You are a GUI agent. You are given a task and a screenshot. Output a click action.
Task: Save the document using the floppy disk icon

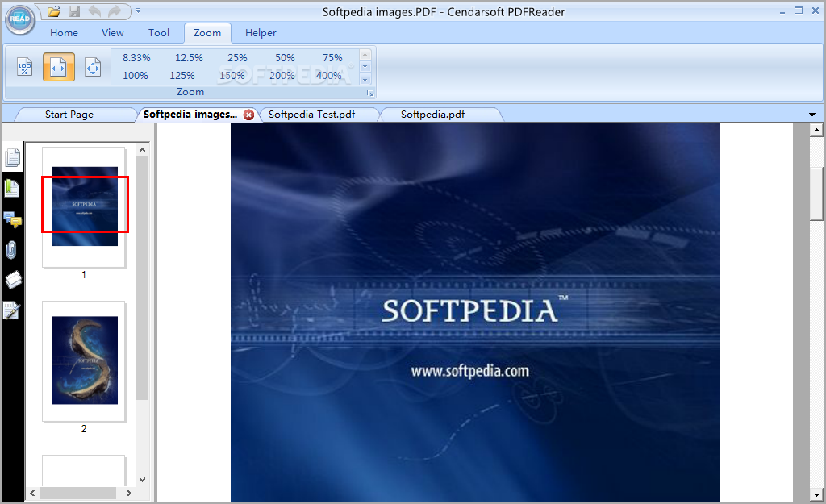(74, 10)
